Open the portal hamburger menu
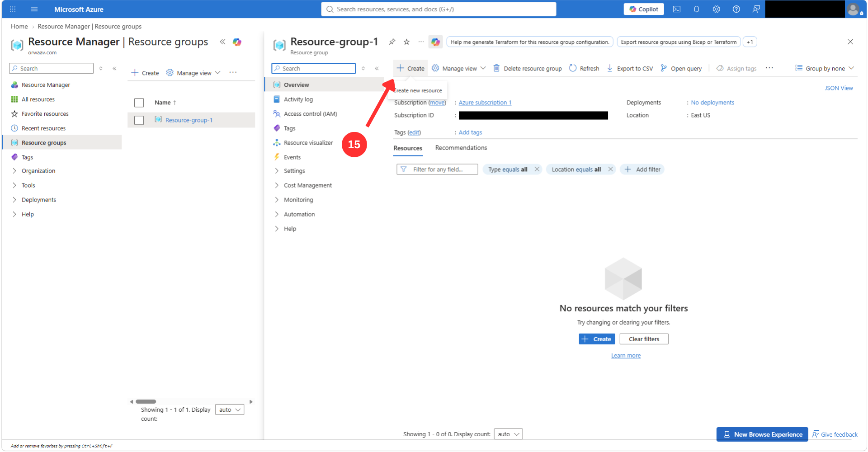868x452 pixels. (x=34, y=9)
